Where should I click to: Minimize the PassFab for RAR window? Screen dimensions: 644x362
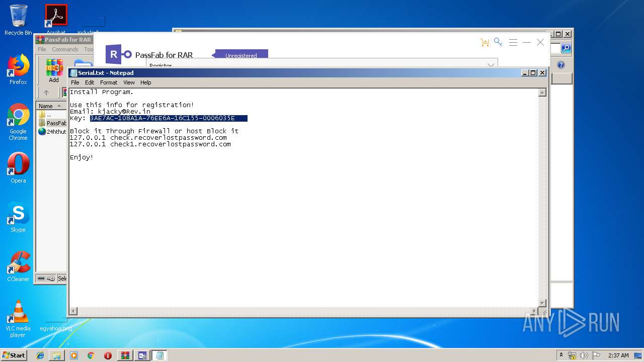coord(527,43)
